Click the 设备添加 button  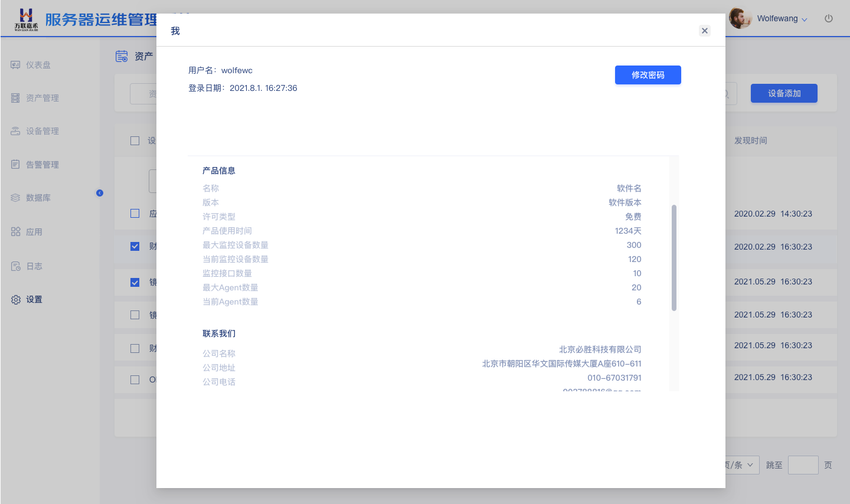pyautogui.click(x=784, y=93)
